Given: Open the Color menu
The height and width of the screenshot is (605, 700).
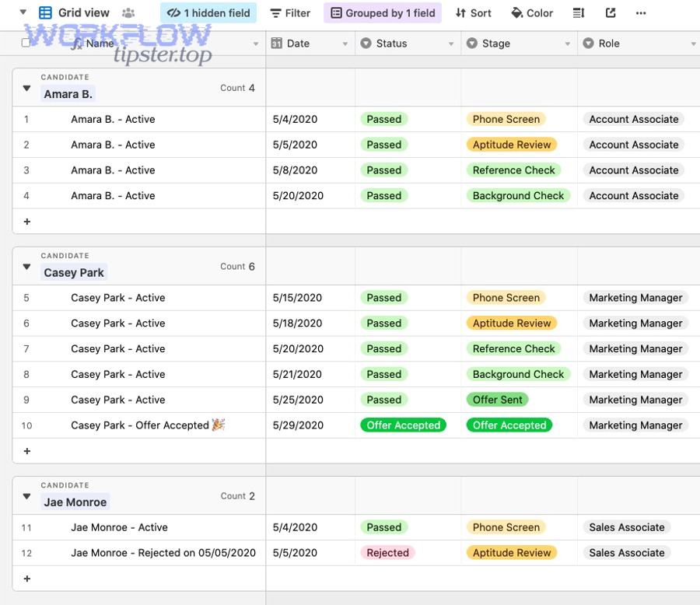Looking at the screenshot, I should point(532,13).
